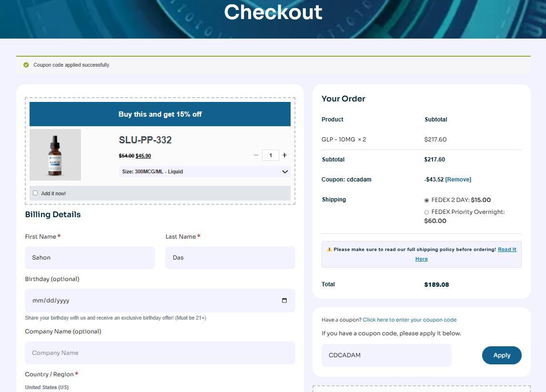Open the Birthday calendar picker icon

point(284,301)
